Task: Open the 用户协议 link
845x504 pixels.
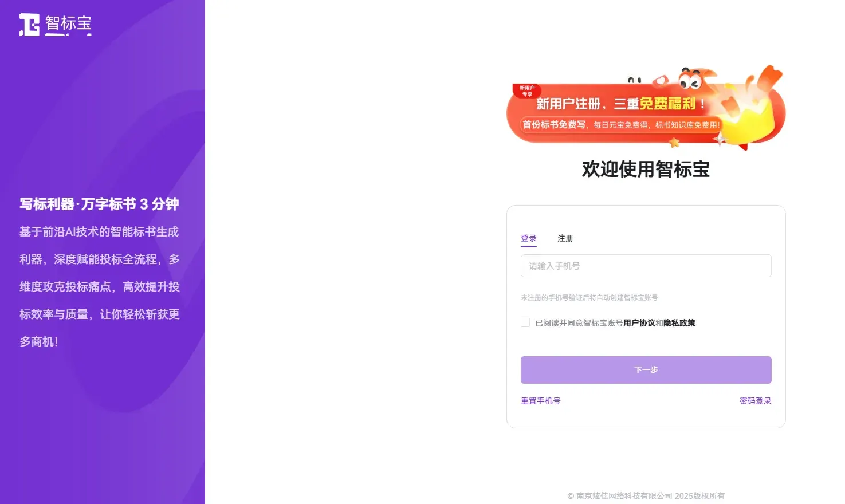Action: (639, 323)
